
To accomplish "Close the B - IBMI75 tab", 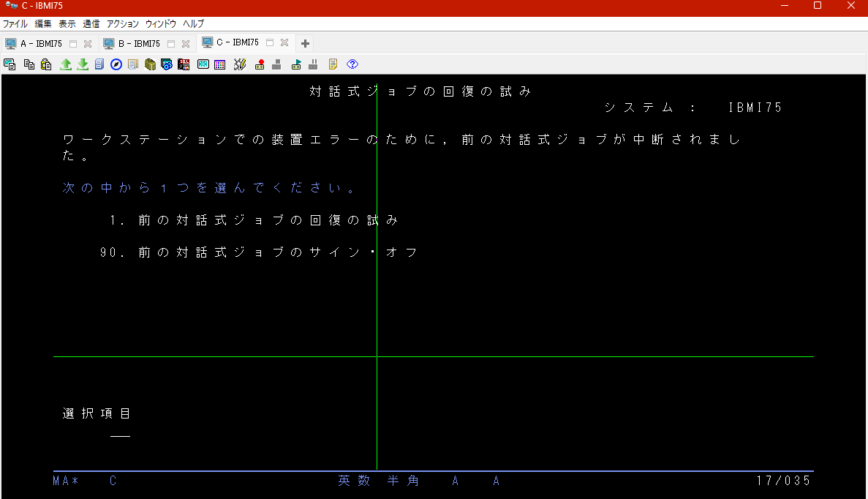I will coord(186,44).
